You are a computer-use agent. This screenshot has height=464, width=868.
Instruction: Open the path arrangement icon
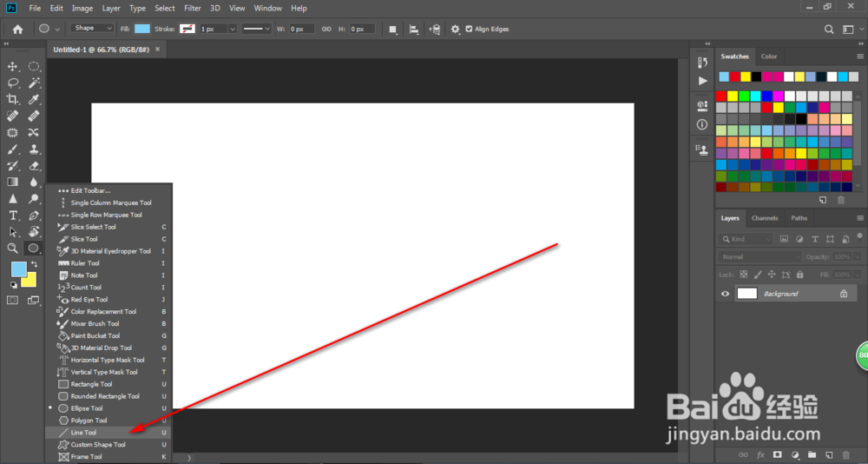point(435,30)
